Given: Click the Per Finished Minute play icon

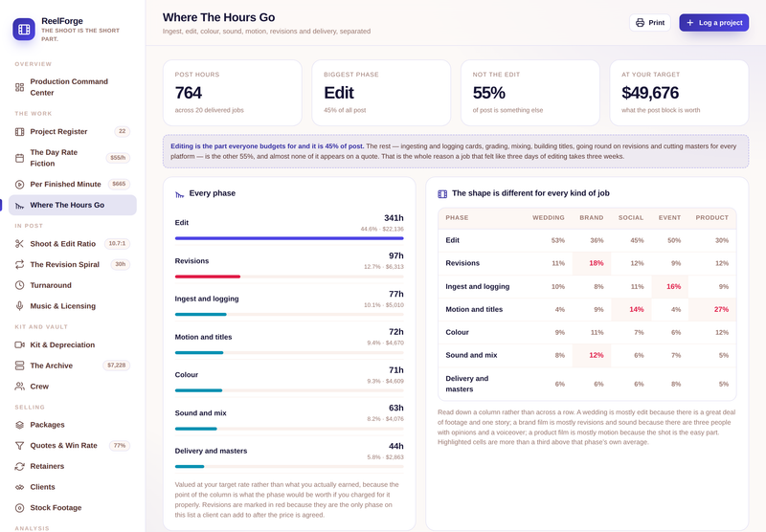Looking at the screenshot, I should [19, 185].
